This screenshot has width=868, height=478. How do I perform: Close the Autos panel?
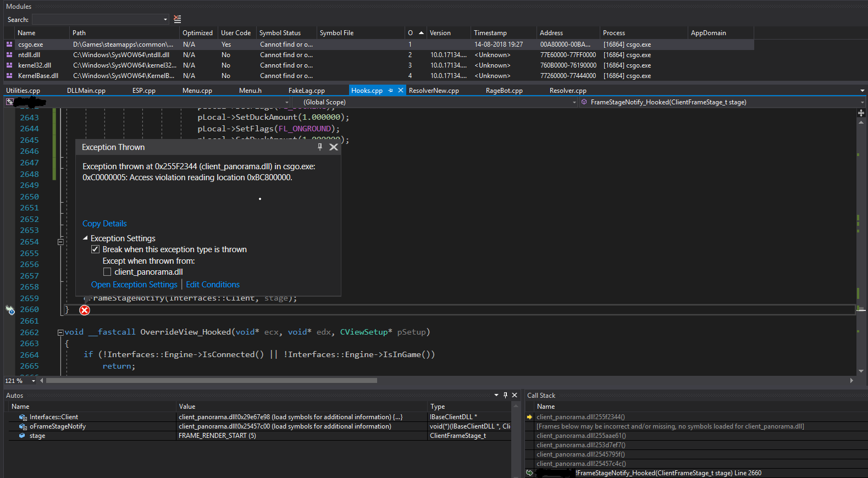515,395
